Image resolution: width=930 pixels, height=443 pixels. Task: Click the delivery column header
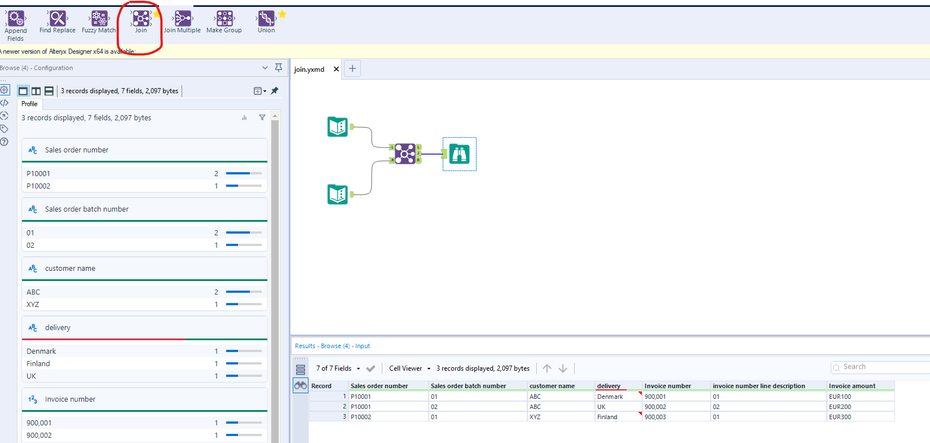click(x=617, y=386)
